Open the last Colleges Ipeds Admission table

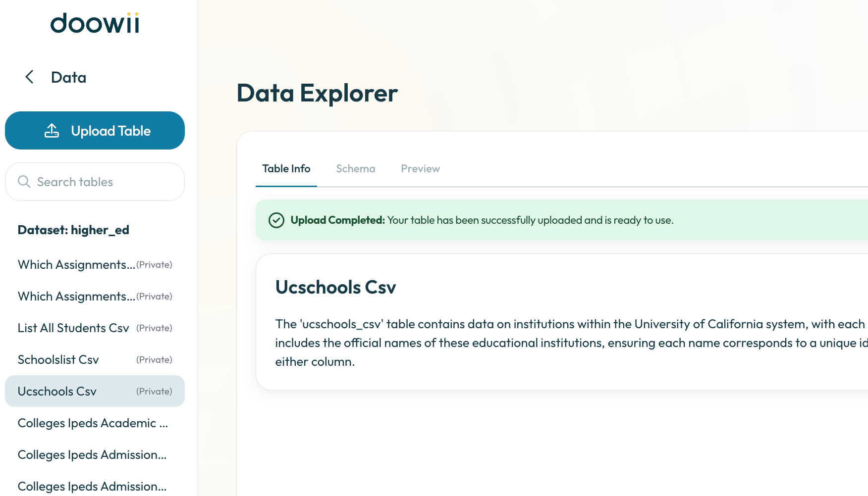pyautogui.click(x=95, y=487)
